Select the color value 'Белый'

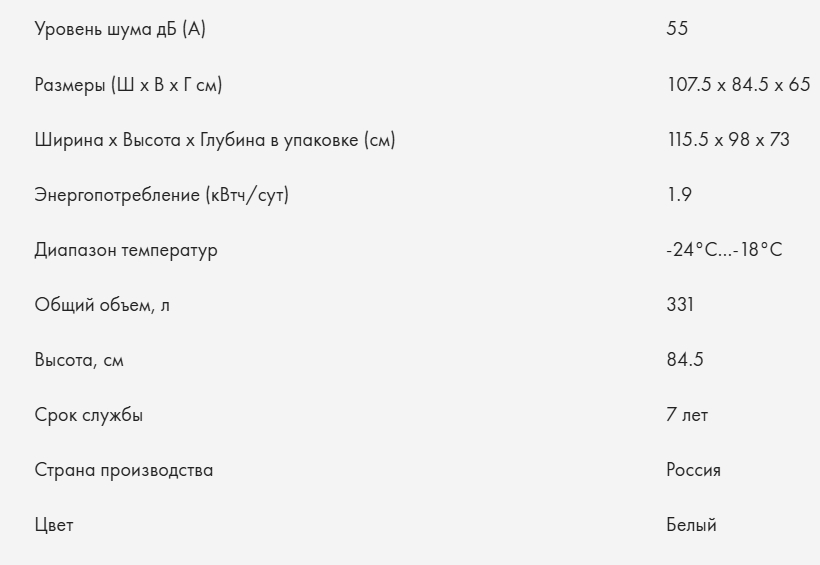(692, 525)
